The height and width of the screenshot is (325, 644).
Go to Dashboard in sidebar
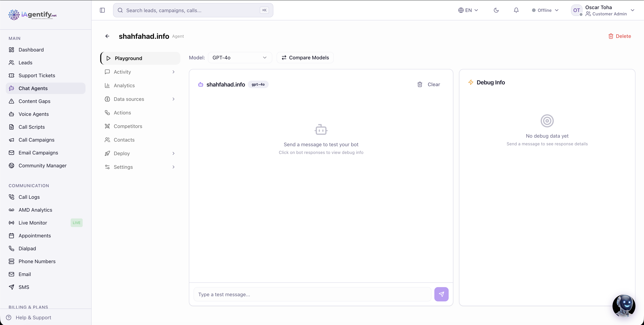click(x=45, y=50)
